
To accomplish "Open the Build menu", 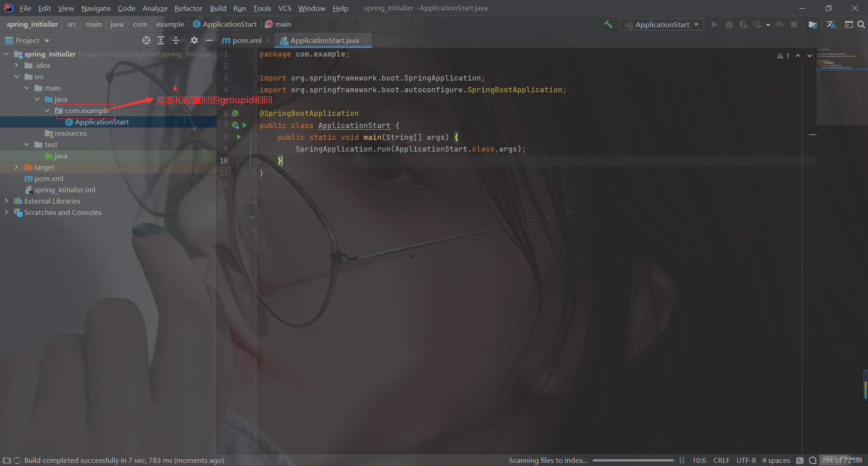I will tap(218, 8).
